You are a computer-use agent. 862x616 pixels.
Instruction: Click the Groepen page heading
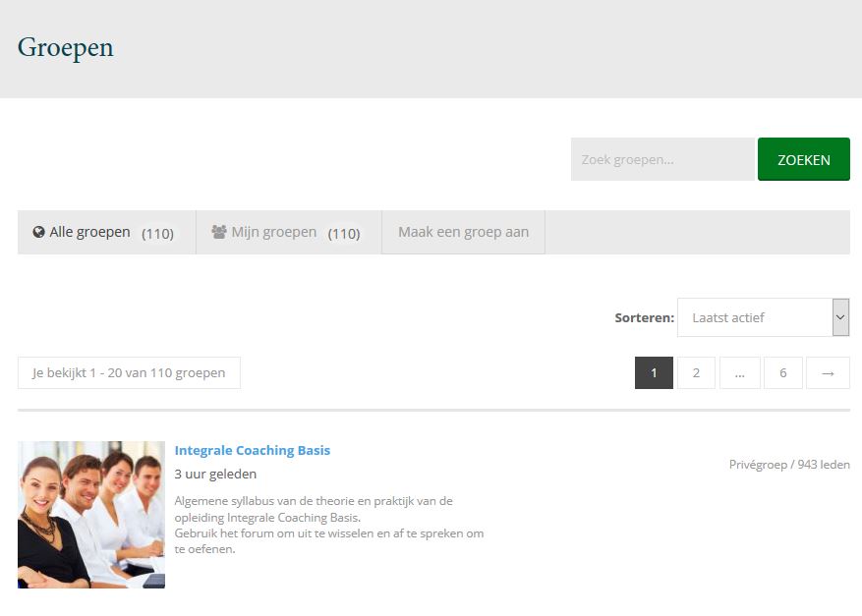tap(66, 47)
